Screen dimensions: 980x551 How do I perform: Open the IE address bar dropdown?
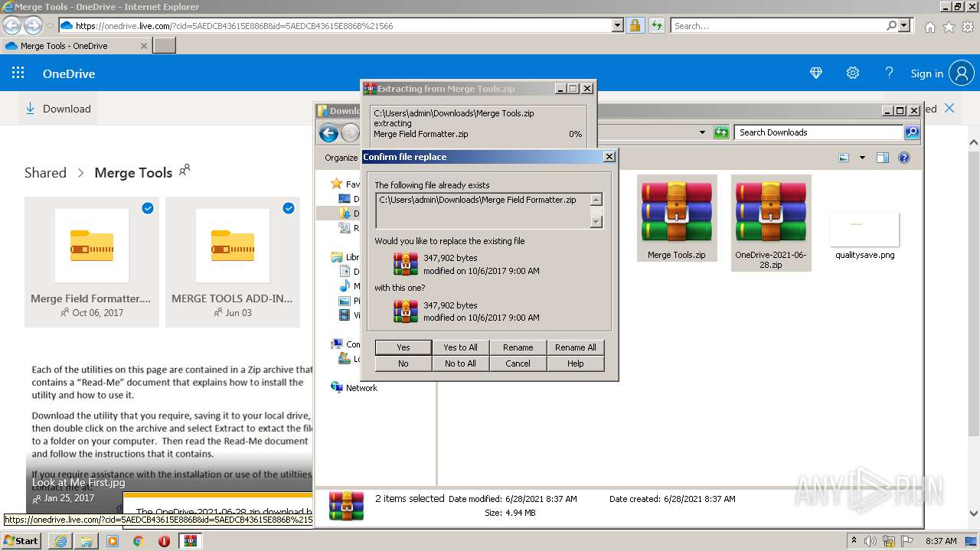[x=618, y=25]
